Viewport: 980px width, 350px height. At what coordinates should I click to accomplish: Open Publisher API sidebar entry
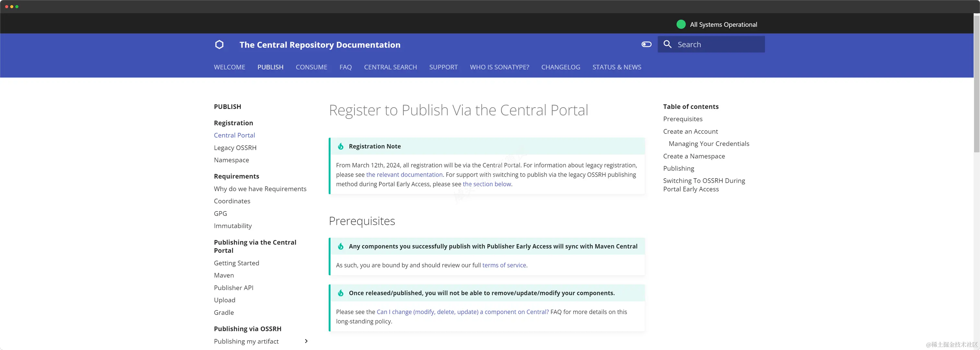(233, 287)
